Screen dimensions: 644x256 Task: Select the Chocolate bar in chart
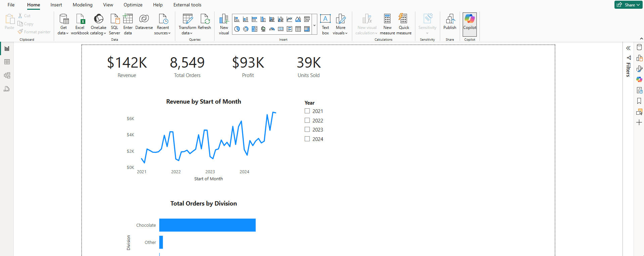[208, 225]
